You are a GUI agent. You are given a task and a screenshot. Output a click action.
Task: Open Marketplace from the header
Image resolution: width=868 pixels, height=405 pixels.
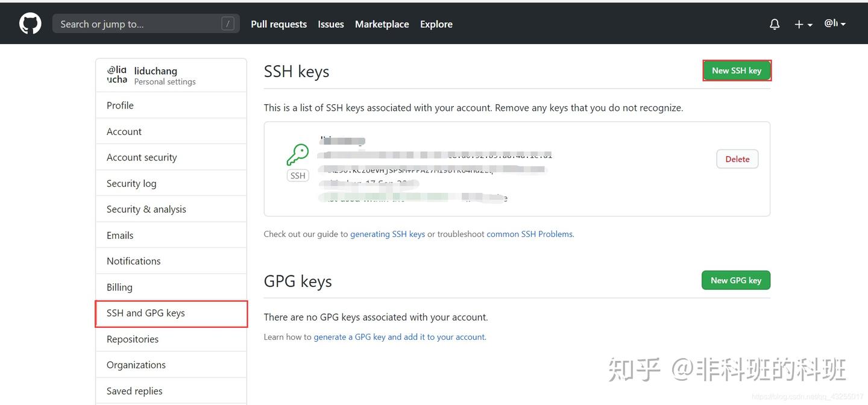382,24
